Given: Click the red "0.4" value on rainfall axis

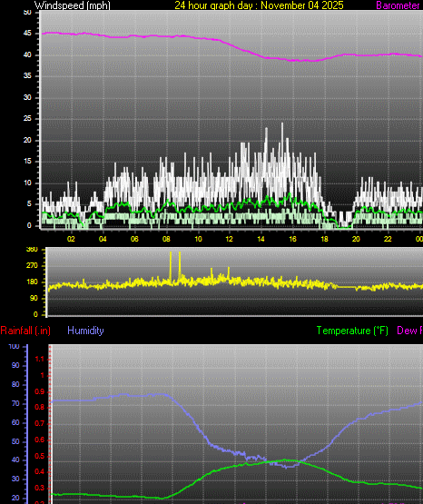Looking at the screenshot, I should point(40,472).
